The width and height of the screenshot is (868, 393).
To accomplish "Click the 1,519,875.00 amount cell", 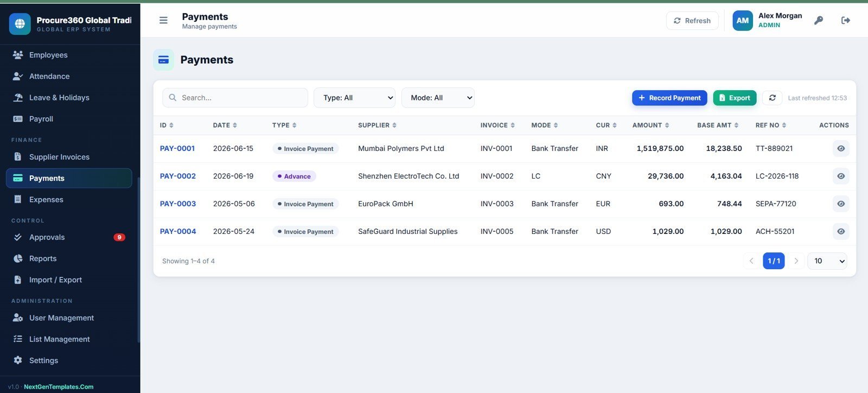I will pyautogui.click(x=660, y=148).
